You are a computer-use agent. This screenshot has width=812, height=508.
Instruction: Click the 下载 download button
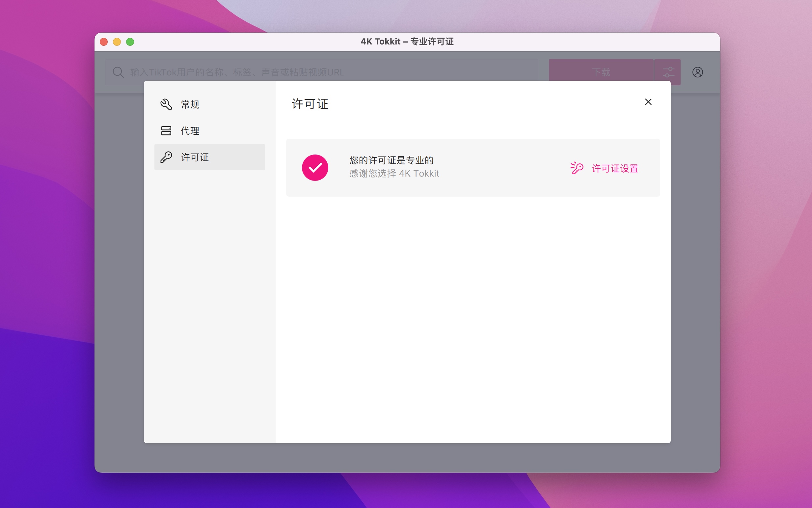601,72
